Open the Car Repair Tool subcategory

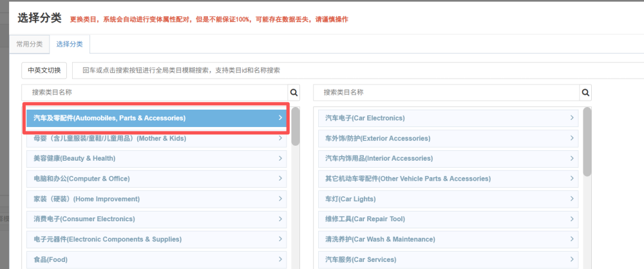click(448, 219)
